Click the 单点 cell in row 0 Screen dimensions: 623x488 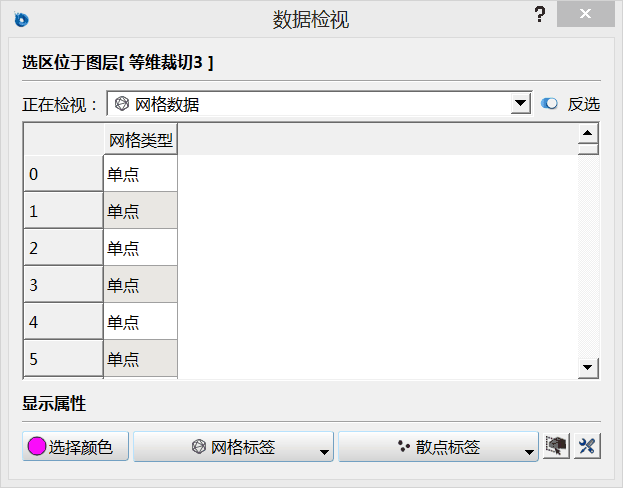141,174
